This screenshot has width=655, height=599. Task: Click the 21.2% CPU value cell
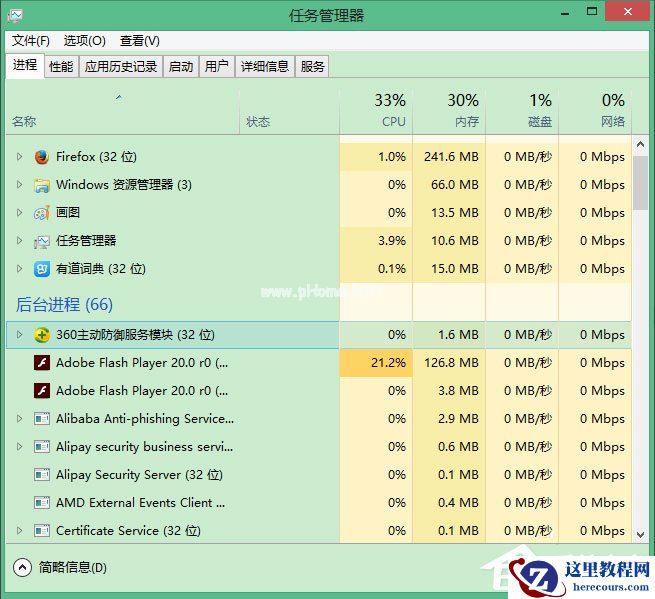click(x=376, y=363)
